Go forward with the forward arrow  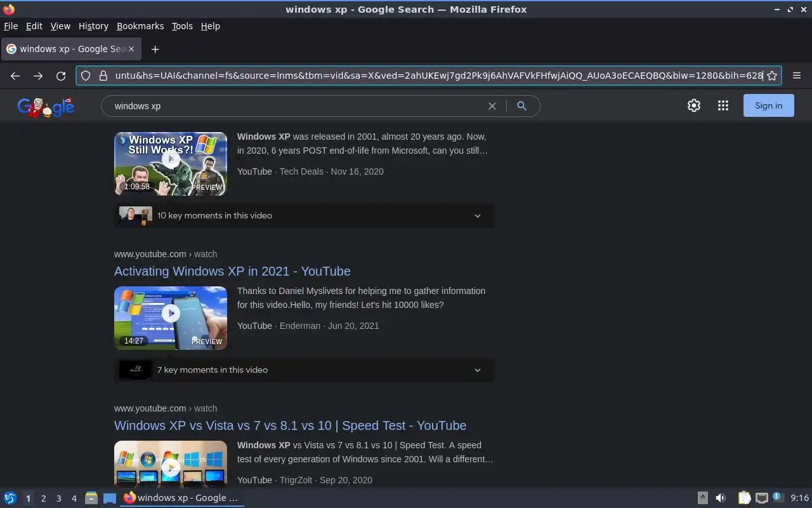tap(38, 76)
